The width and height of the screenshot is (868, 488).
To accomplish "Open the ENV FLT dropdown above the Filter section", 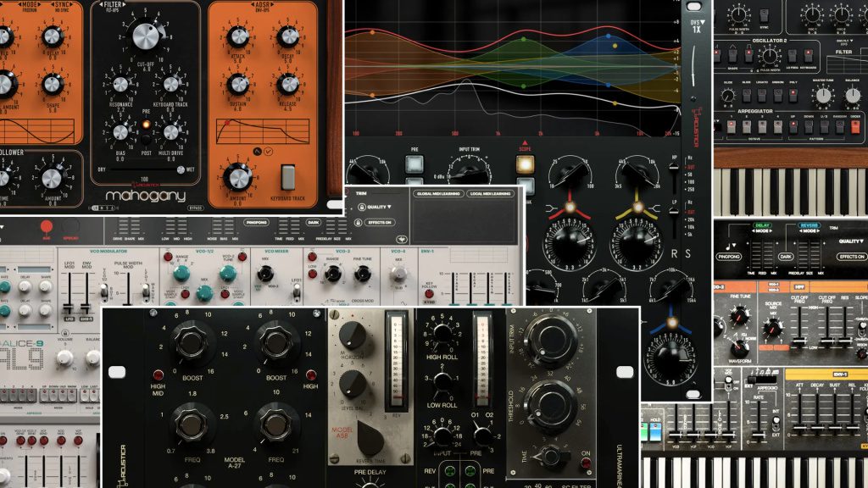I will (x=843, y=42).
